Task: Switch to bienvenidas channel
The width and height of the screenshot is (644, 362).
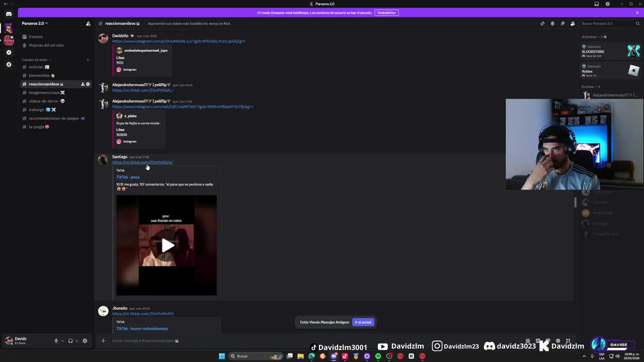Action: coord(55,75)
